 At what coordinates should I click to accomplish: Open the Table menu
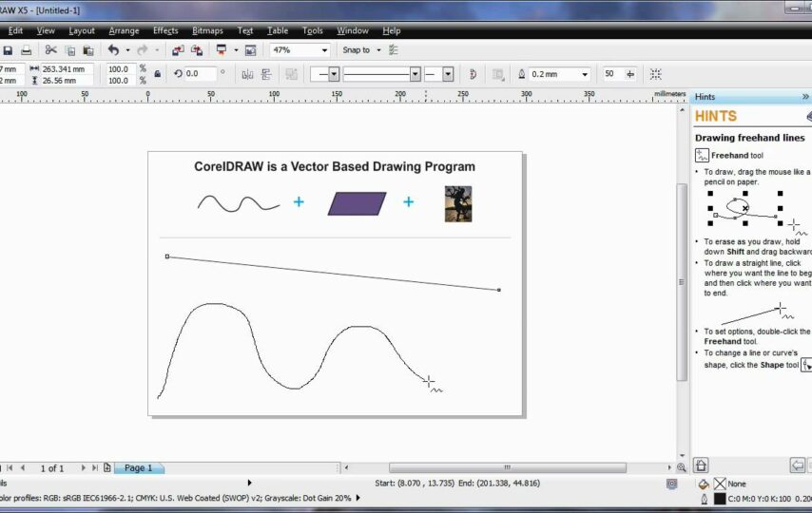(x=278, y=30)
